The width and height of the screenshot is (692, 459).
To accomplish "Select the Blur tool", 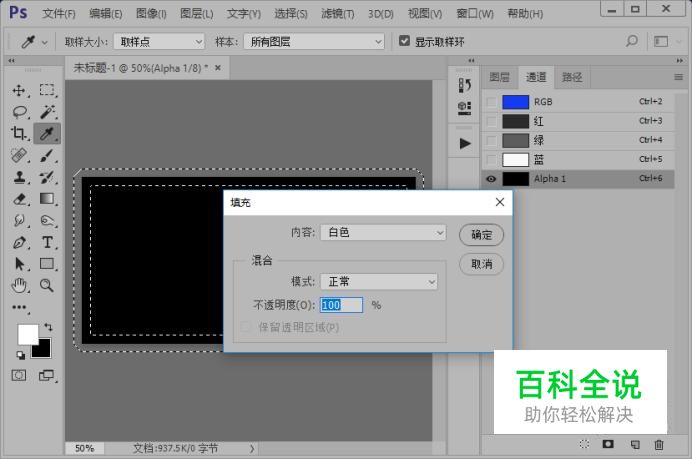I will [19, 220].
